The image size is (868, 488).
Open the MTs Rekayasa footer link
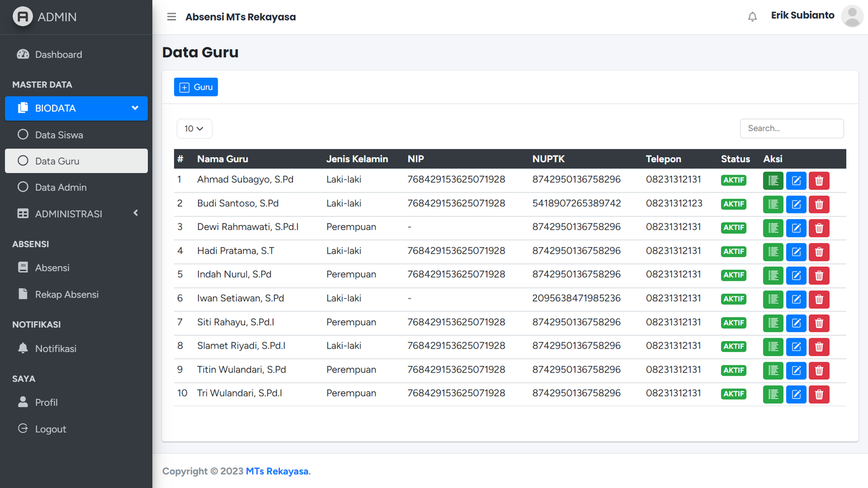click(278, 471)
